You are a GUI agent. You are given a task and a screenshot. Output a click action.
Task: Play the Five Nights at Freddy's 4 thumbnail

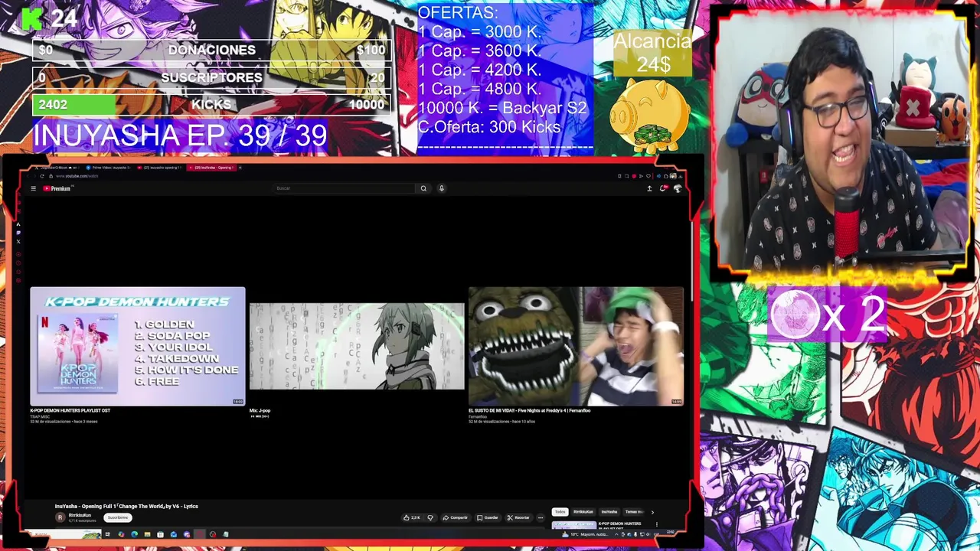tap(576, 346)
